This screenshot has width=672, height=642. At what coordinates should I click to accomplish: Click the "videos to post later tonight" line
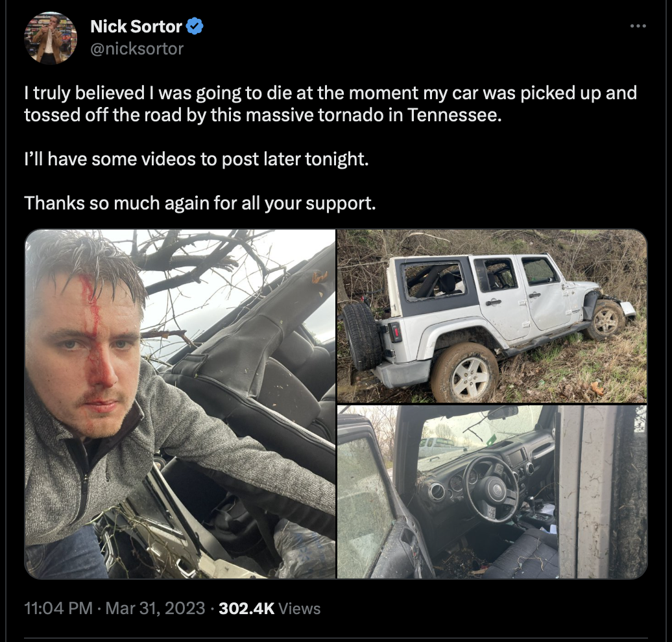[197, 159]
